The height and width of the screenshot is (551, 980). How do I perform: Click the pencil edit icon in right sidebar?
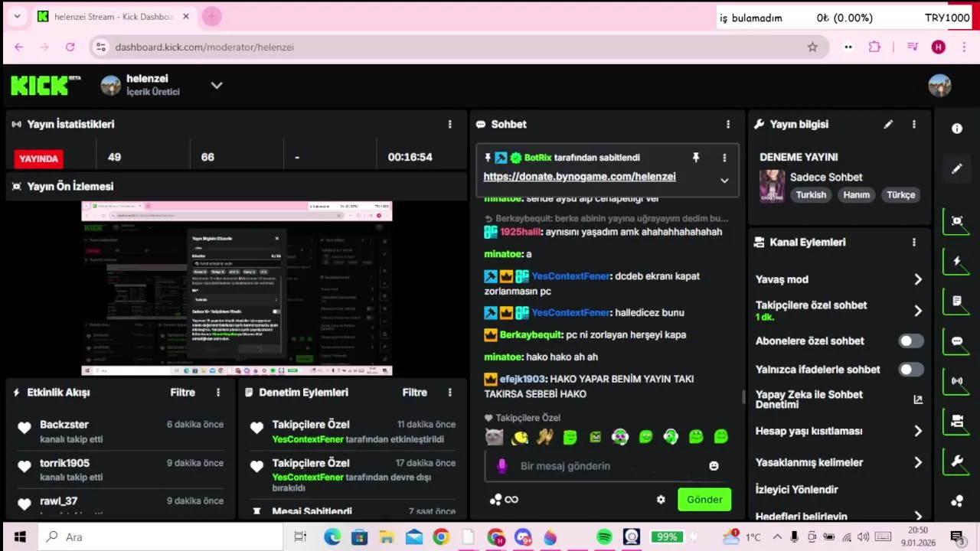coord(957,168)
